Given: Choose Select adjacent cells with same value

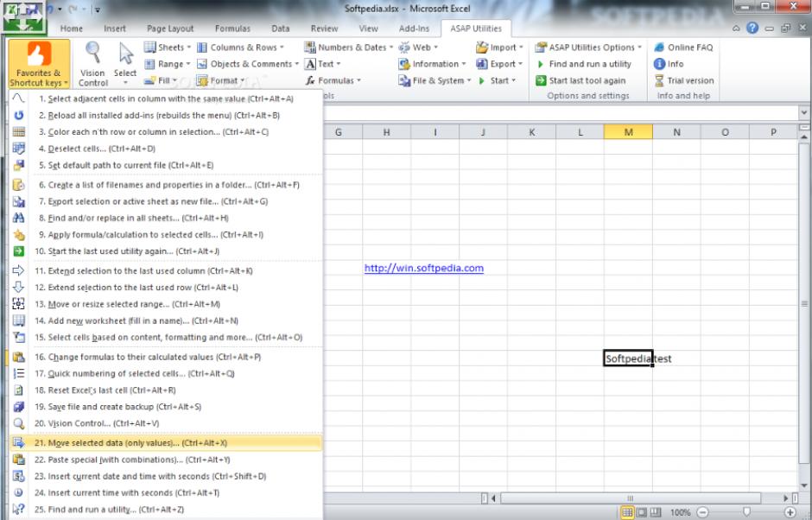Looking at the screenshot, I should 166,98.
